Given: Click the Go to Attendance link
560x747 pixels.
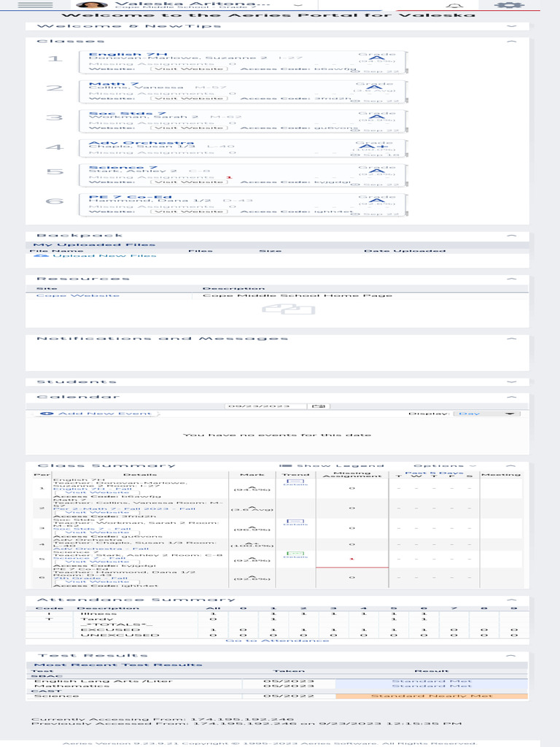Looking at the screenshot, I should [x=277, y=640].
